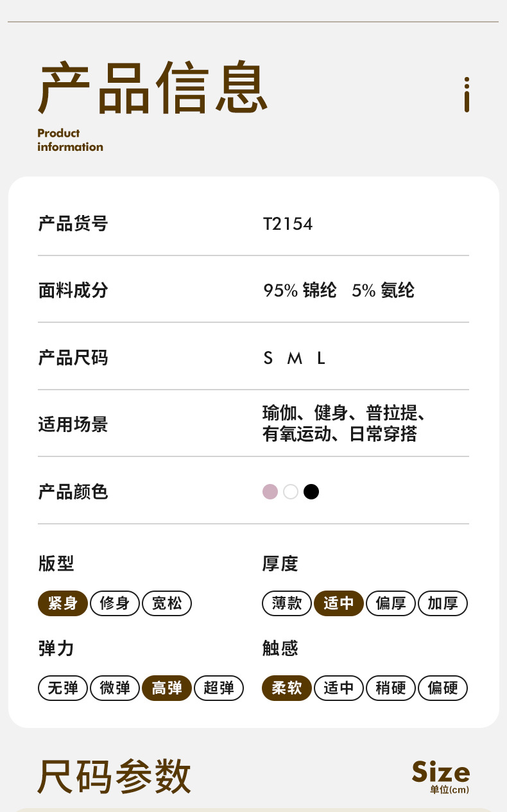The height and width of the screenshot is (812, 507).
Task: Choose the 适中 thickness option
Action: [x=339, y=603]
